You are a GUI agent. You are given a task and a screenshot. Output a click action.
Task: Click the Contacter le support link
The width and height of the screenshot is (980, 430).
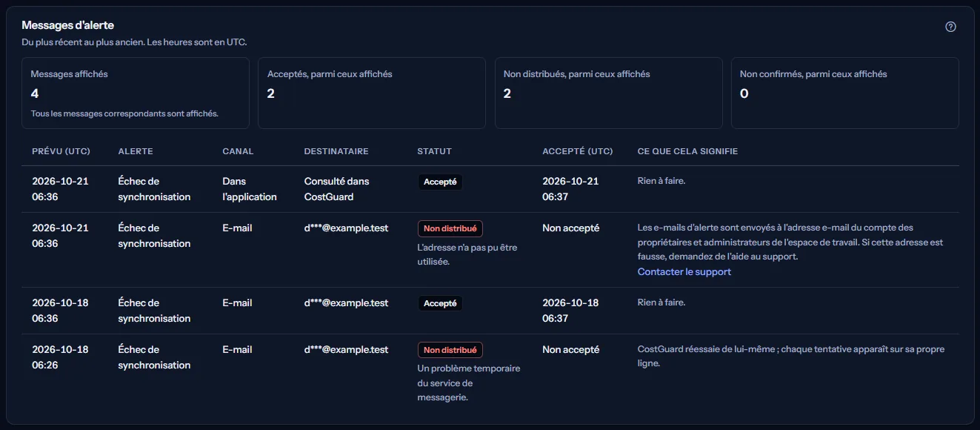pyautogui.click(x=684, y=272)
